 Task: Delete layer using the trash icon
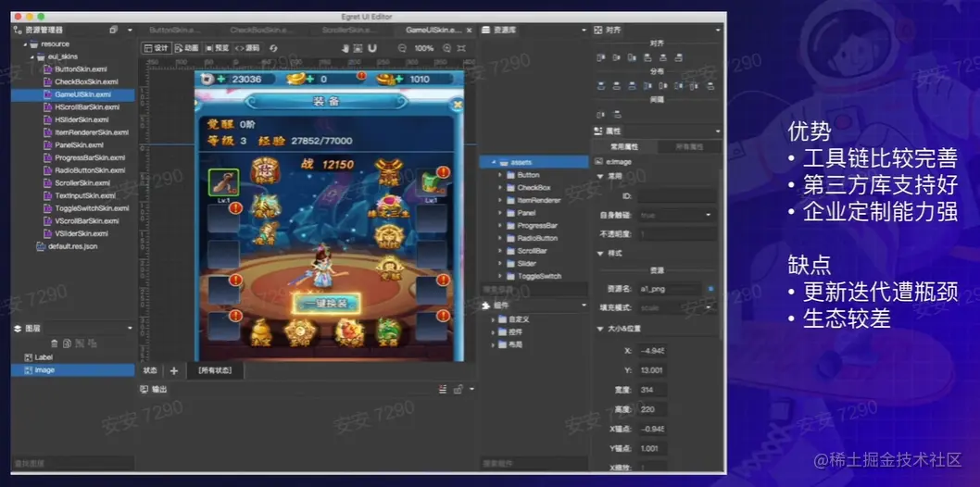(x=55, y=343)
